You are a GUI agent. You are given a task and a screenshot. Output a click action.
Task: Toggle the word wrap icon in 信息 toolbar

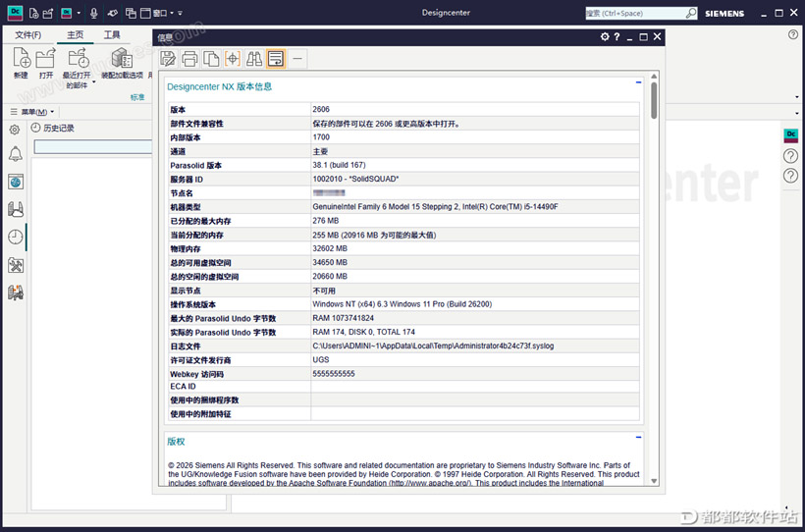tap(276, 59)
